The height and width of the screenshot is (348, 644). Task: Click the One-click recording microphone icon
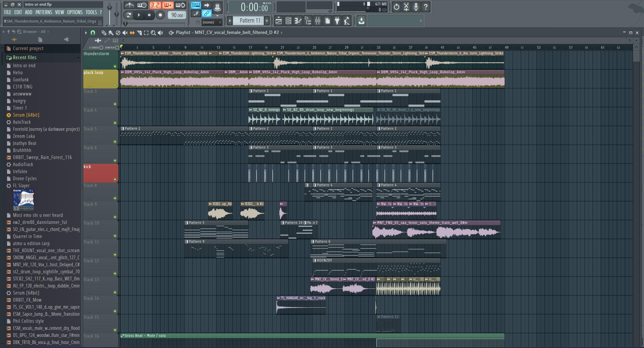(x=416, y=7)
